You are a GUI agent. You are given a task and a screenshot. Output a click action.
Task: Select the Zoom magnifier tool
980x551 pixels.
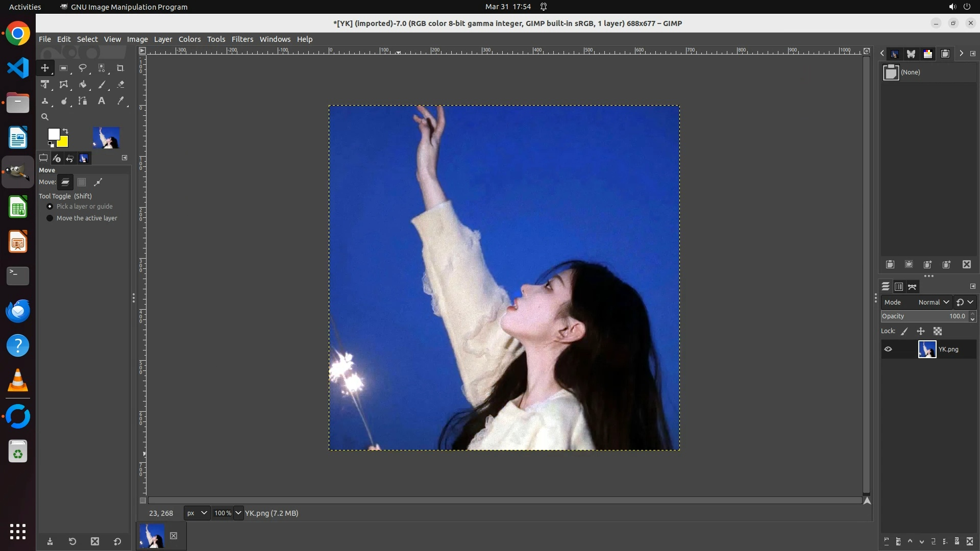pos(45,117)
